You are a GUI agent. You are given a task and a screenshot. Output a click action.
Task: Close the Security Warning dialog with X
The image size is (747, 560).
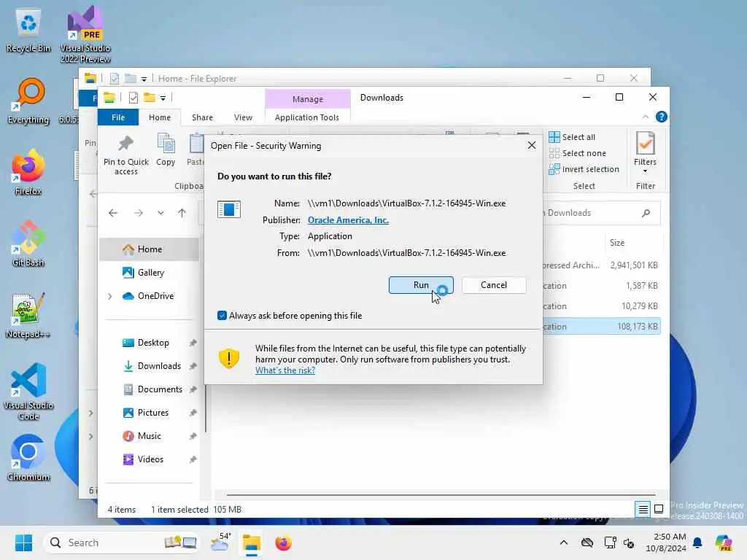pos(532,145)
